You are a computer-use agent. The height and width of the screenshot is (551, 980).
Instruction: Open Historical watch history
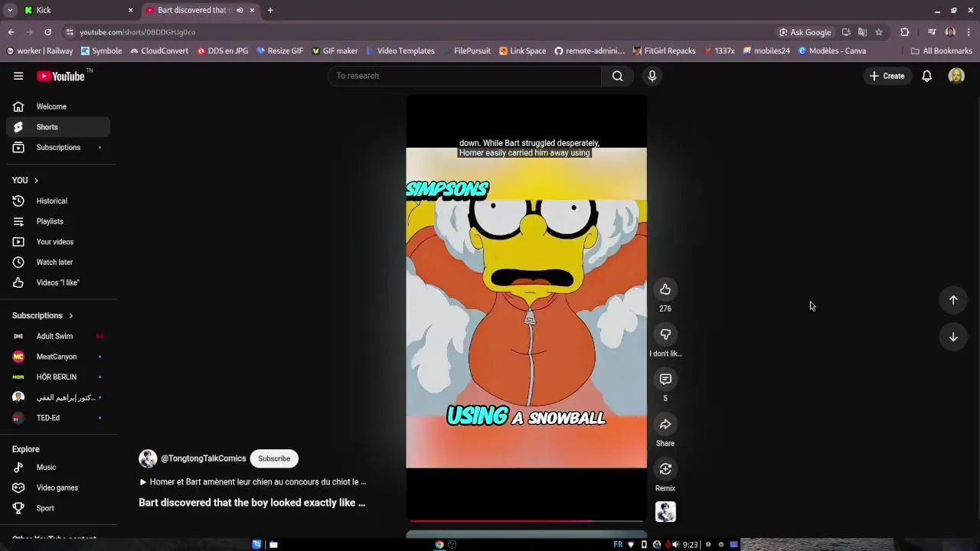pos(58,201)
